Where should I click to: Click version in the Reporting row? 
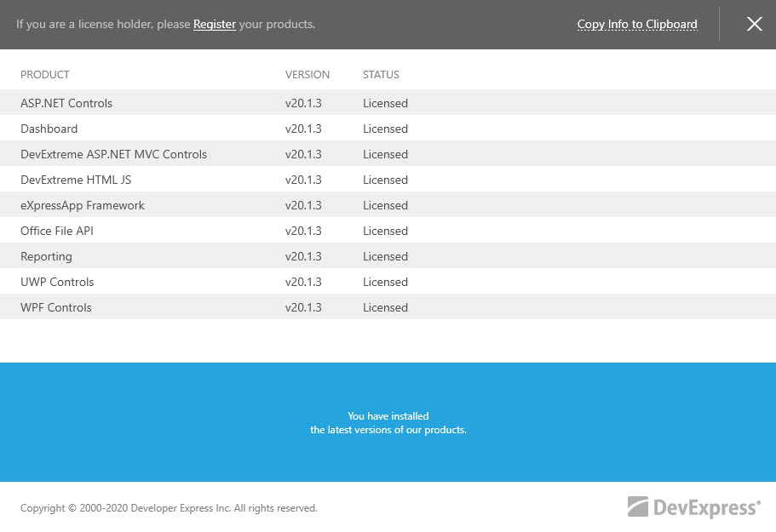(303, 256)
